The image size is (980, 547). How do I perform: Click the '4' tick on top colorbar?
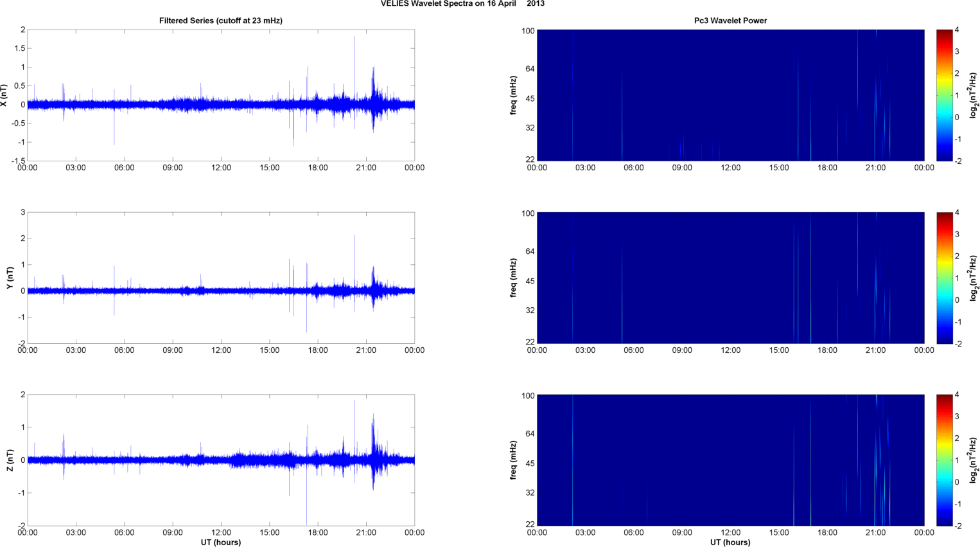(957, 30)
